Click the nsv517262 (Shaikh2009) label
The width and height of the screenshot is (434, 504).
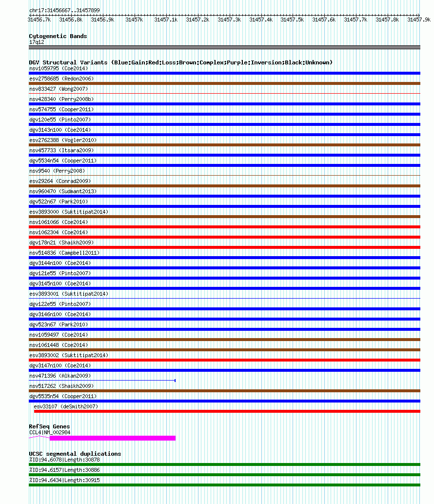click(61, 386)
